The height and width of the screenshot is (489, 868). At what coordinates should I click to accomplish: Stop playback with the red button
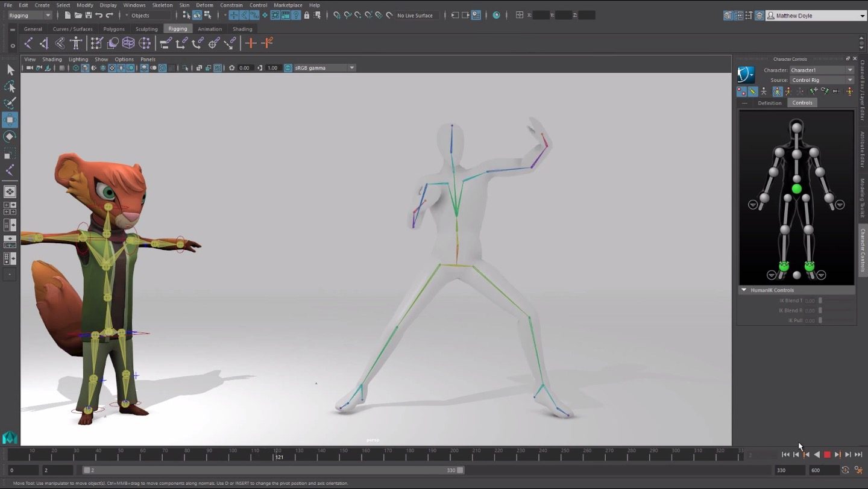coord(827,455)
